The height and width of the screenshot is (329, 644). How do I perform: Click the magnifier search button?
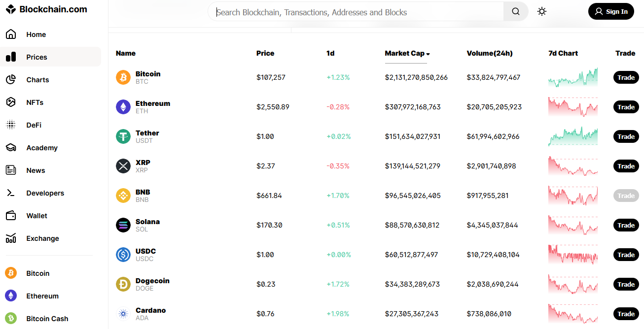click(x=516, y=12)
